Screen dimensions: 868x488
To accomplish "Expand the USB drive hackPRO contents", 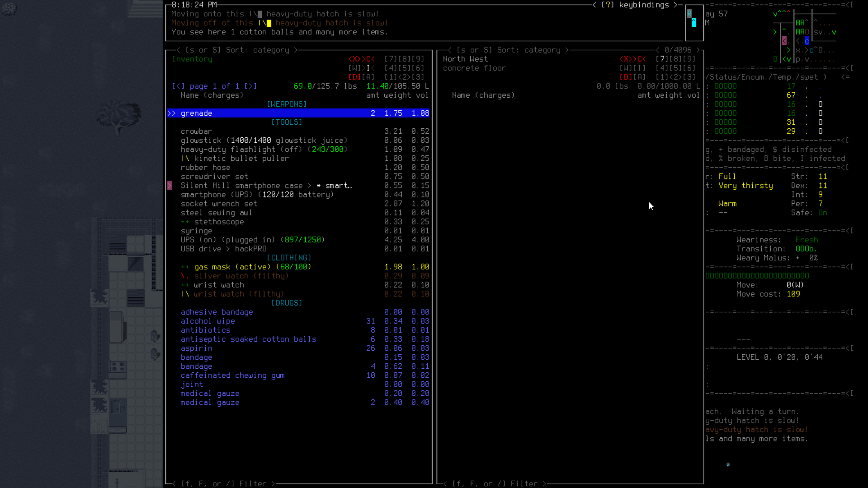I will pyautogui.click(x=223, y=249).
